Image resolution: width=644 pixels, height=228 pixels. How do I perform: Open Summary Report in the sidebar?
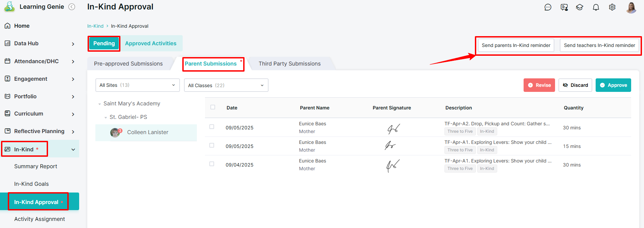click(36, 166)
